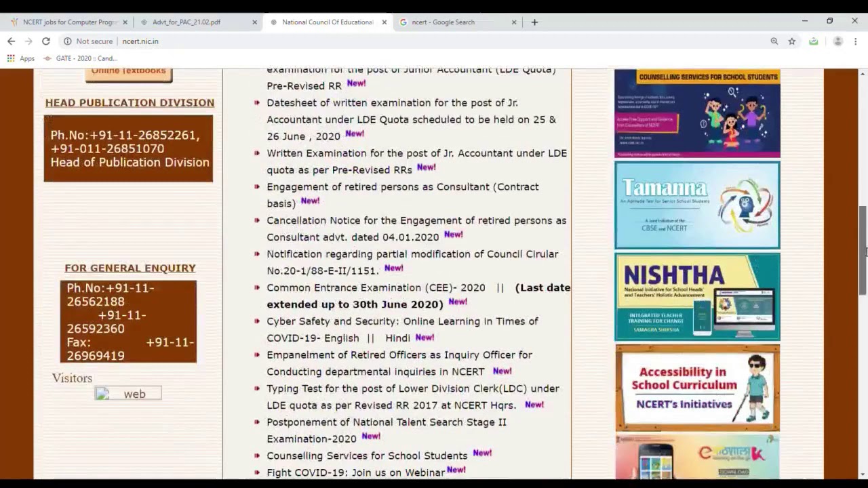Open Counselling Services for School Students banner
The width and height of the screenshot is (868, 488).
pos(697,114)
